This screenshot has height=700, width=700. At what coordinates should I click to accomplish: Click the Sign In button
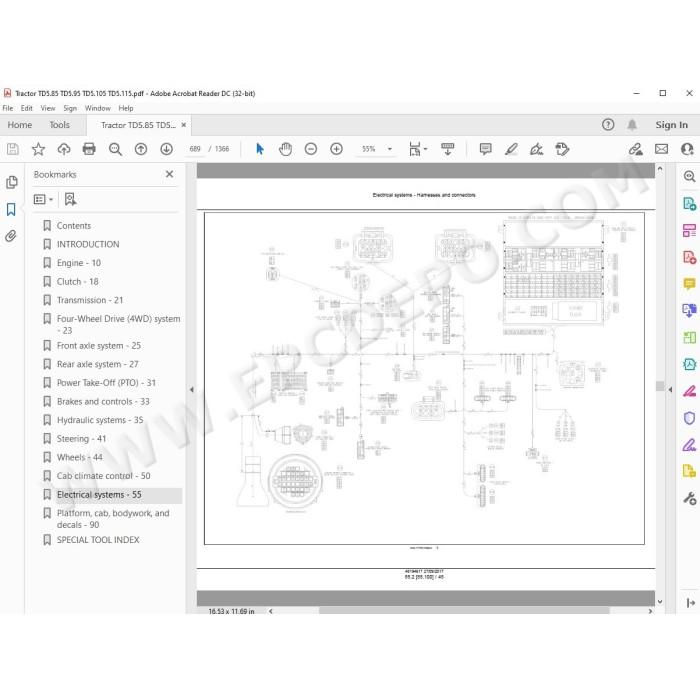(x=671, y=125)
